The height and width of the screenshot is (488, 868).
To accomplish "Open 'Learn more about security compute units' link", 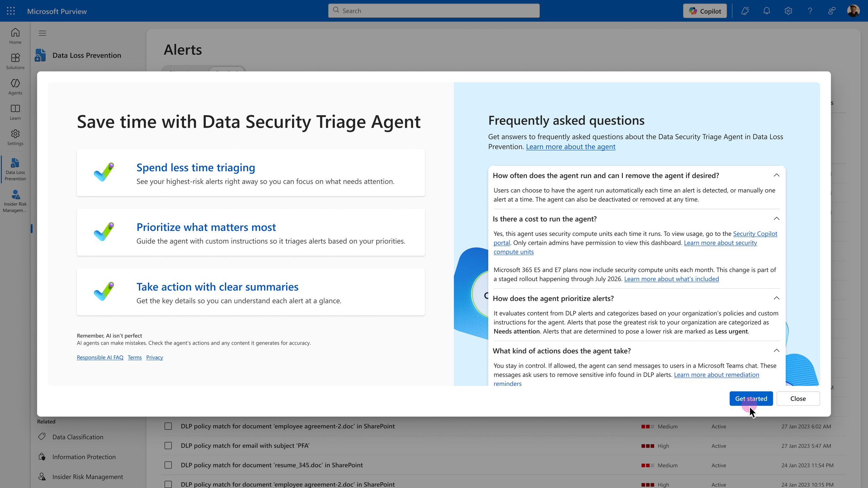I will tap(720, 243).
